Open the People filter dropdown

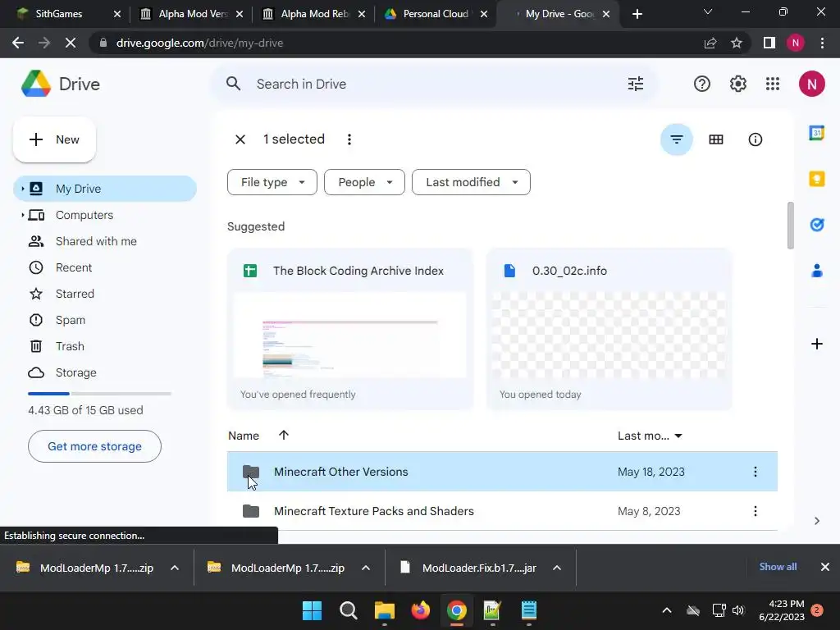pyautogui.click(x=364, y=182)
